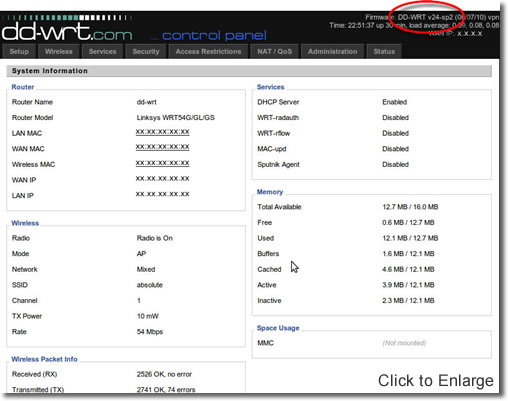Open the Setup tab

coord(19,52)
